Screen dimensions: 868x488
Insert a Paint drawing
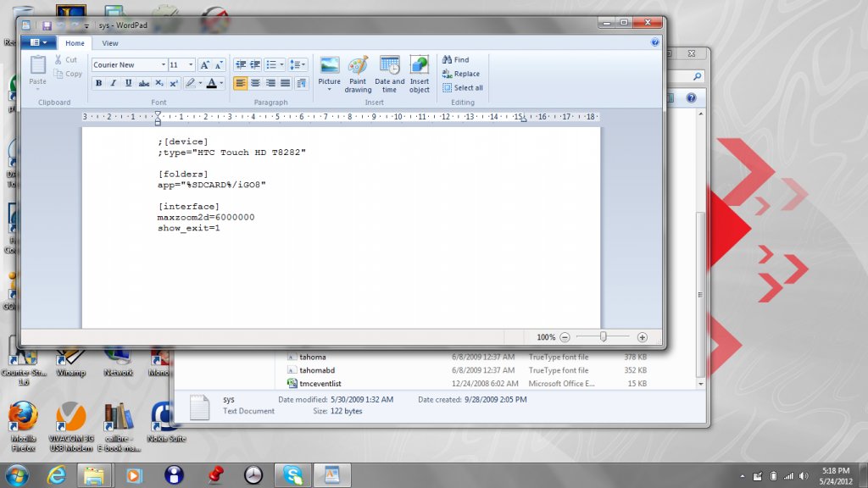point(358,74)
